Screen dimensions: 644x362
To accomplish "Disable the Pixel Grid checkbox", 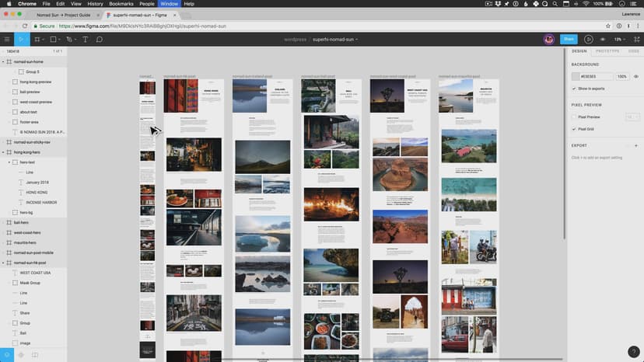I will tap(574, 129).
